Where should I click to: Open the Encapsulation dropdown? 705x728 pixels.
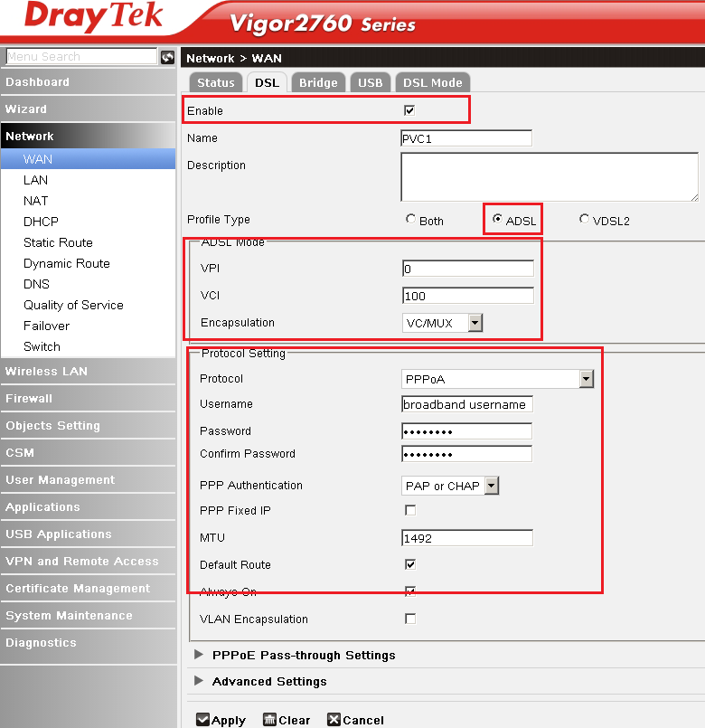pyautogui.click(x=475, y=323)
